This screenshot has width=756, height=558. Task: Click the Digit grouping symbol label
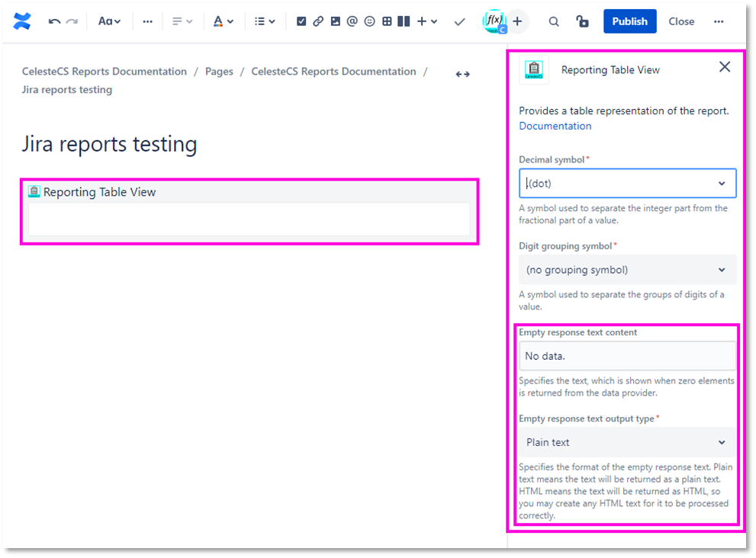pyautogui.click(x=565, y=246)
